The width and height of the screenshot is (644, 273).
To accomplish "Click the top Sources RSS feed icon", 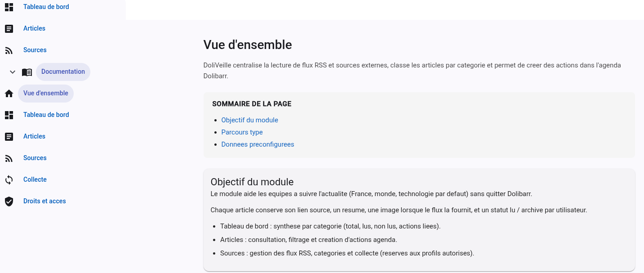I will 9,50.
